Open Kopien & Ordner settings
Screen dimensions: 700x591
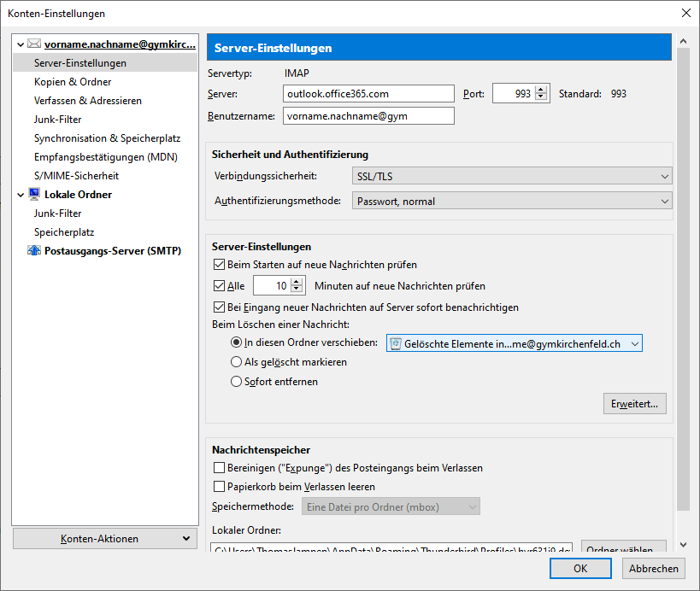[x=73, y=82]
